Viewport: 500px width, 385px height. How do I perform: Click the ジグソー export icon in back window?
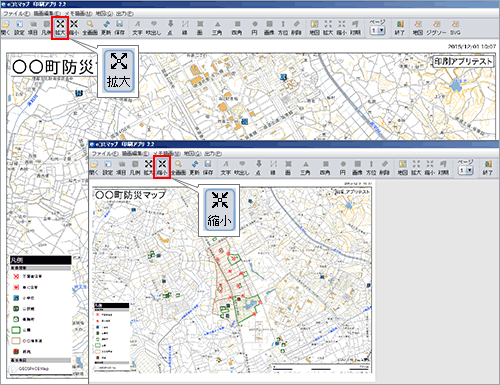pos(436,28)
